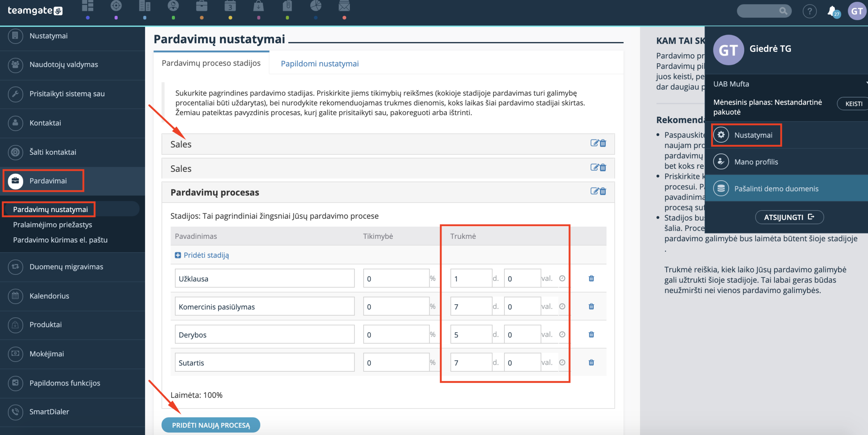Open Šalti kontaktai in sidebar
Viewport: 868px width, 435px height.
[x=73, y=152]
